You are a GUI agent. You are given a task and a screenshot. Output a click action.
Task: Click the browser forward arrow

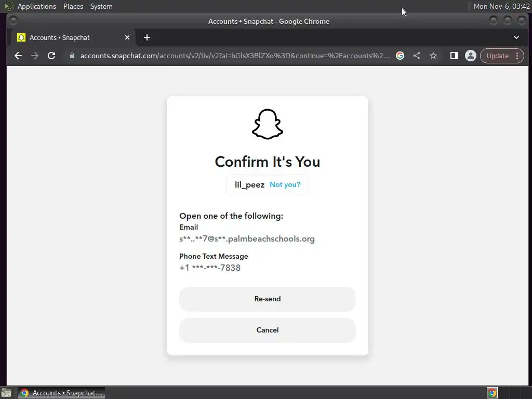35,56
